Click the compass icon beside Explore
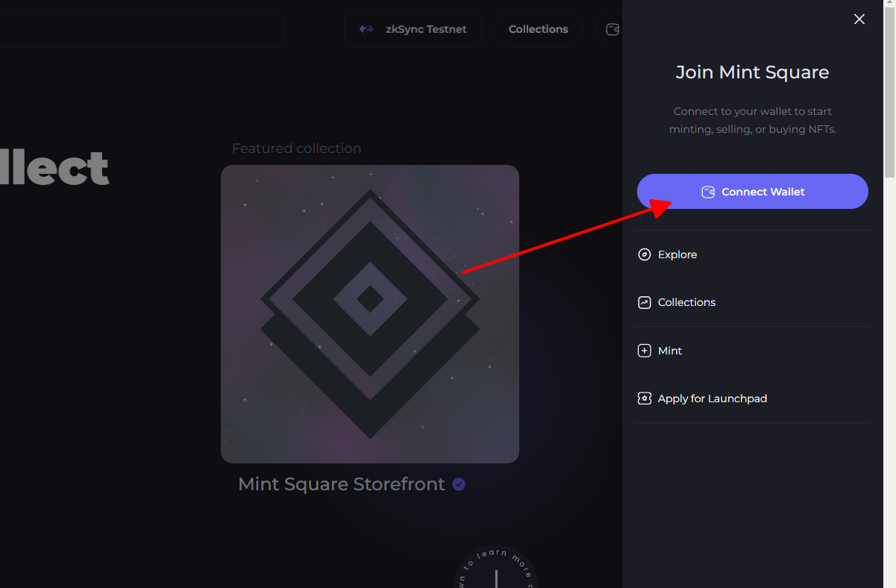Image resolution: width=896 pixels, height=588 pixels. coord(645,254)
